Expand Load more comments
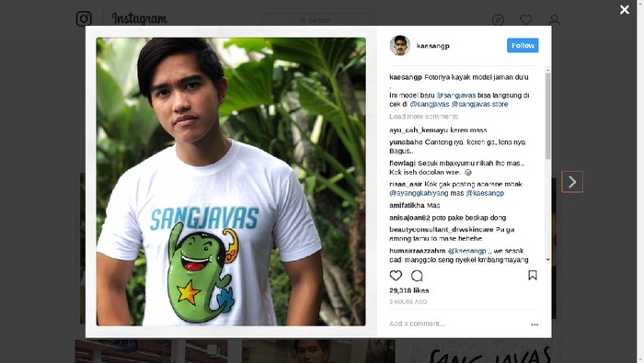Viewport: 644px width, 363px height. 423,117
